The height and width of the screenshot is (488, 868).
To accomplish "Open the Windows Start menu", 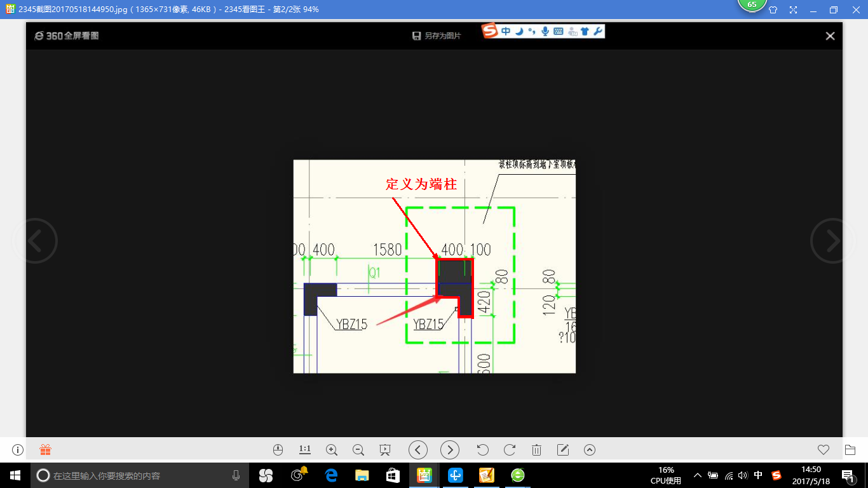I will [x=15, y=475].
